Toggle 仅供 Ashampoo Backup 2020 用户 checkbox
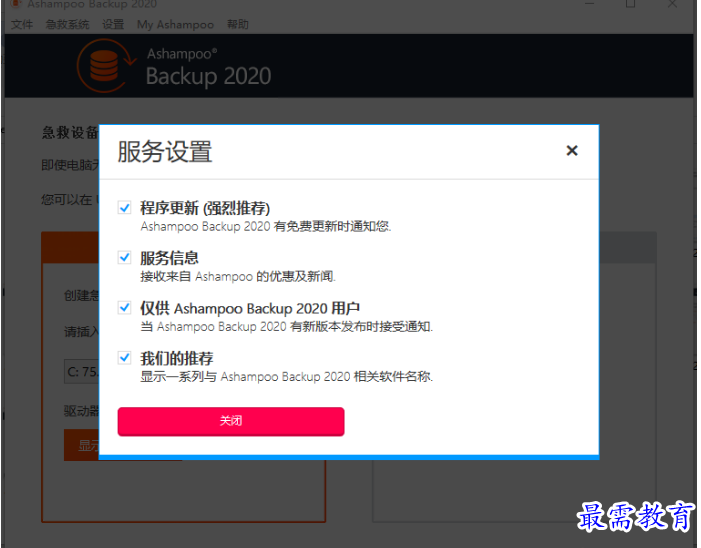The height and width of the screenshot is (548, 701). [124, 308]
